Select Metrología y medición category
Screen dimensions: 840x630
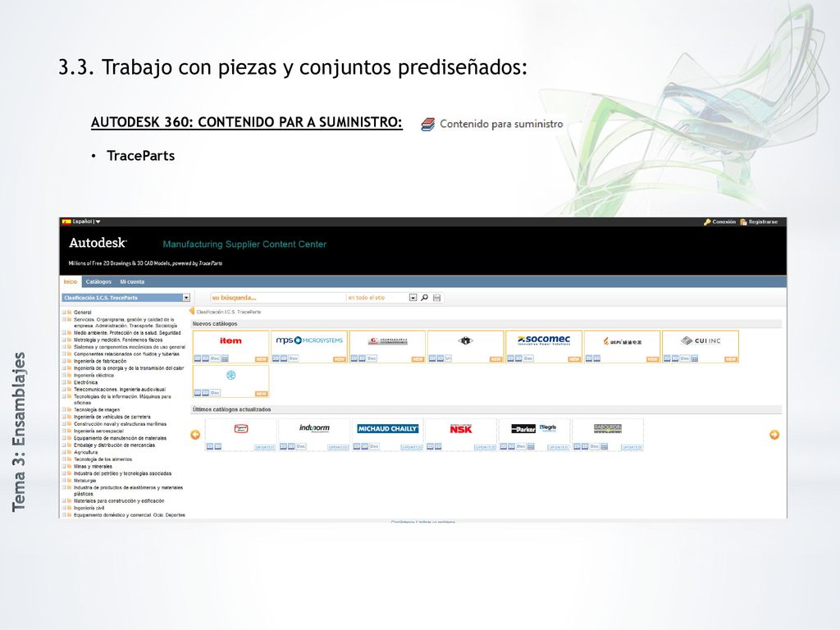point(118,340)
